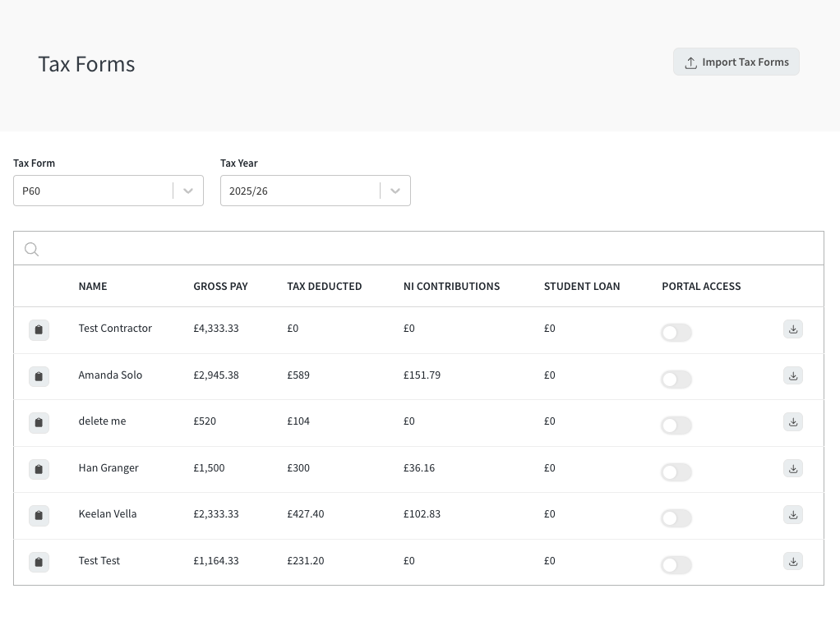Viewport: 840px width, 621px height.
Task: Click the £4,333.33 gross pay value
Action: click(x=216, y=329)
